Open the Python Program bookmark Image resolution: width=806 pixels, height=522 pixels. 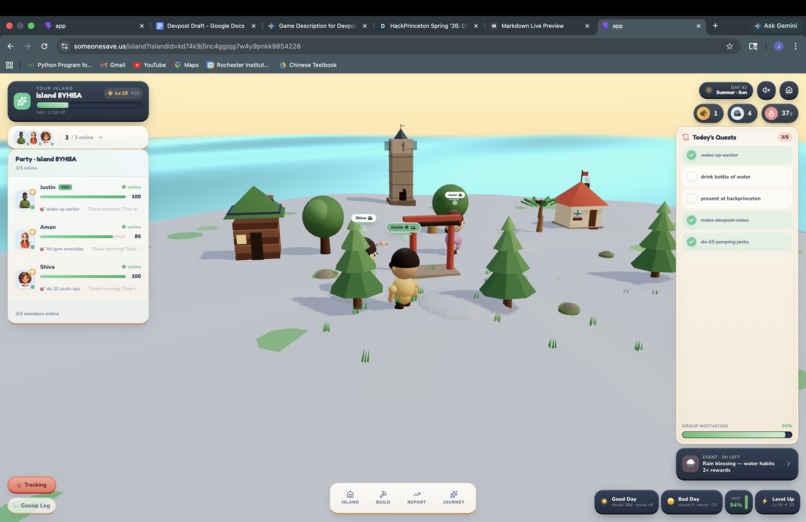coord(60,65)
